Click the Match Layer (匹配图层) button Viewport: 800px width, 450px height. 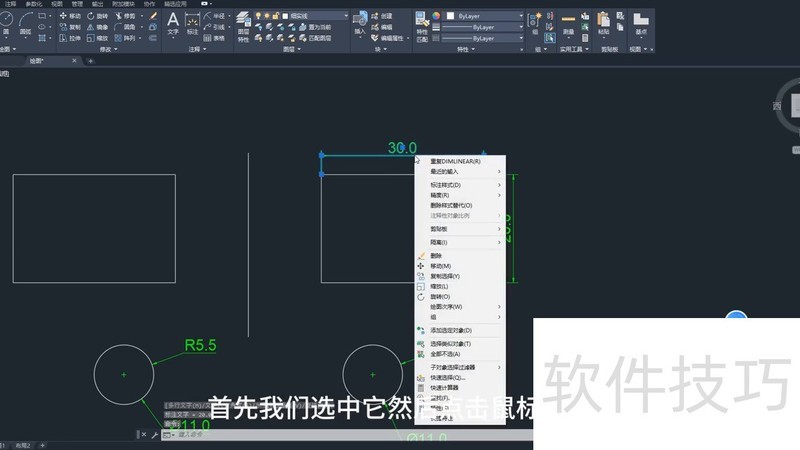(316, 38)
